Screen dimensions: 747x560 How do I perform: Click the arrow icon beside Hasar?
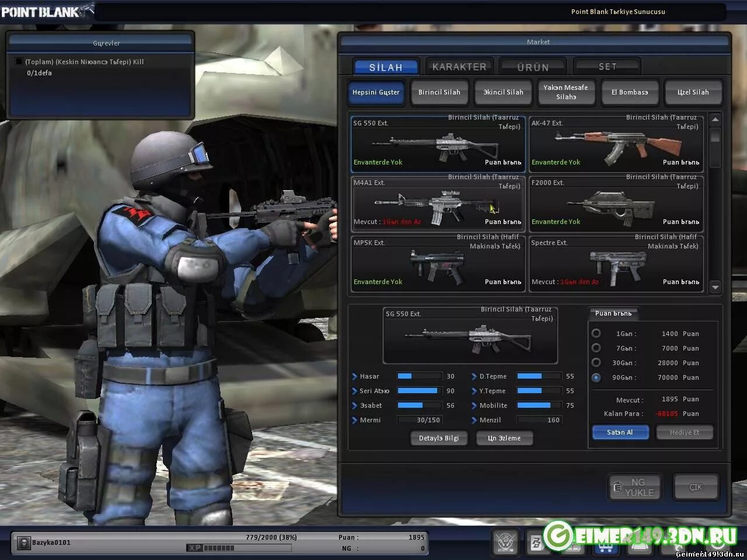point(354,376)
